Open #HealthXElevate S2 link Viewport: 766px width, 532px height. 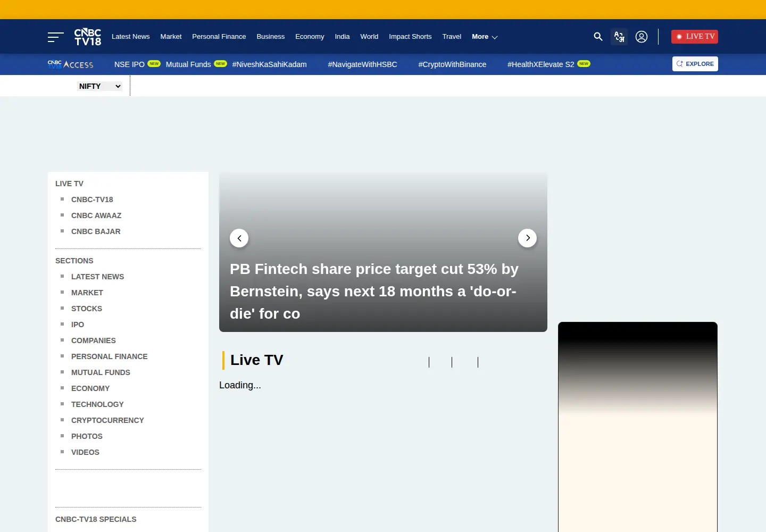[541, 64]
